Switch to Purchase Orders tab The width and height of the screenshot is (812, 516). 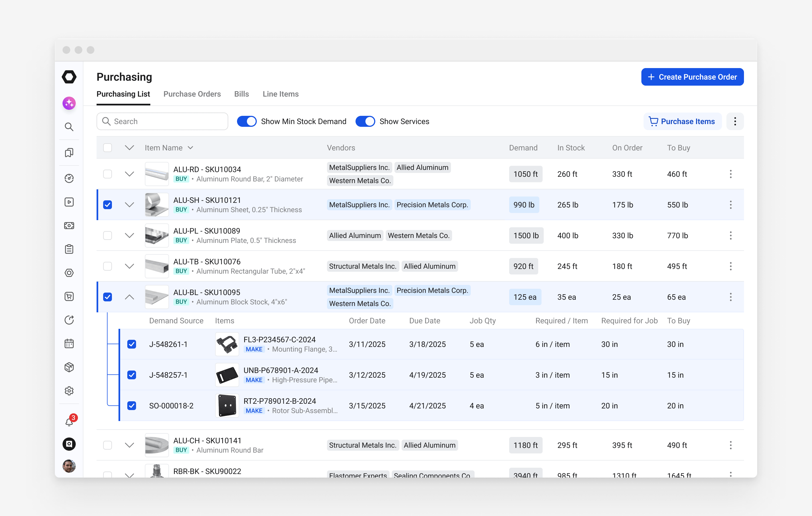(x=192, y=94)
